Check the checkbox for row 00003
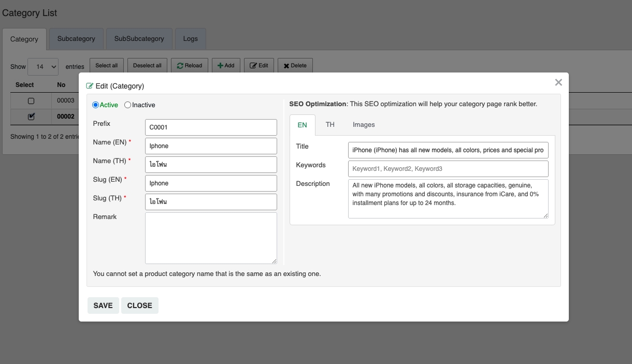 coord(31,101)
